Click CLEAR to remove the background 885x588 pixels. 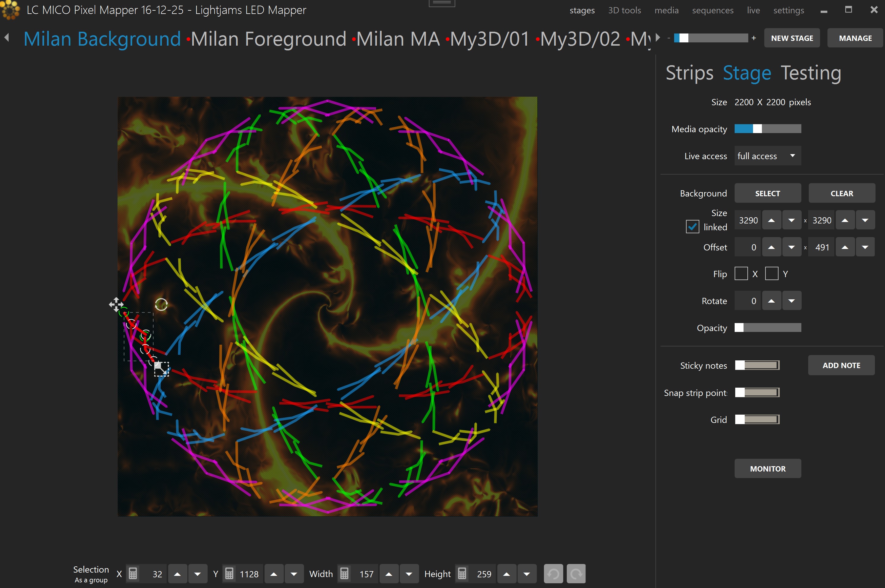click(842, 193)
